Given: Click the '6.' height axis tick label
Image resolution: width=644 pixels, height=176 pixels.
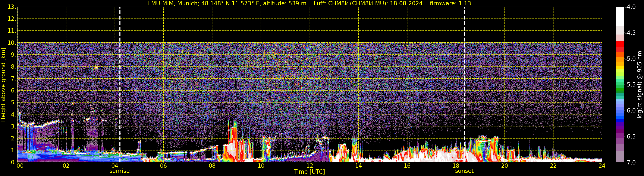Looking at the screenshot, I should [x=13, y=91].
